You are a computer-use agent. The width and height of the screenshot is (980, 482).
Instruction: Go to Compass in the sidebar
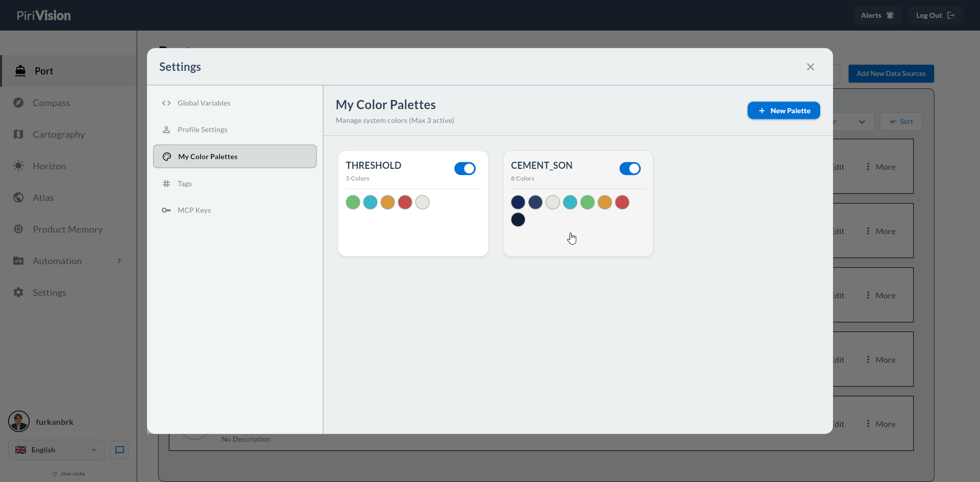(x=68, y=103)
